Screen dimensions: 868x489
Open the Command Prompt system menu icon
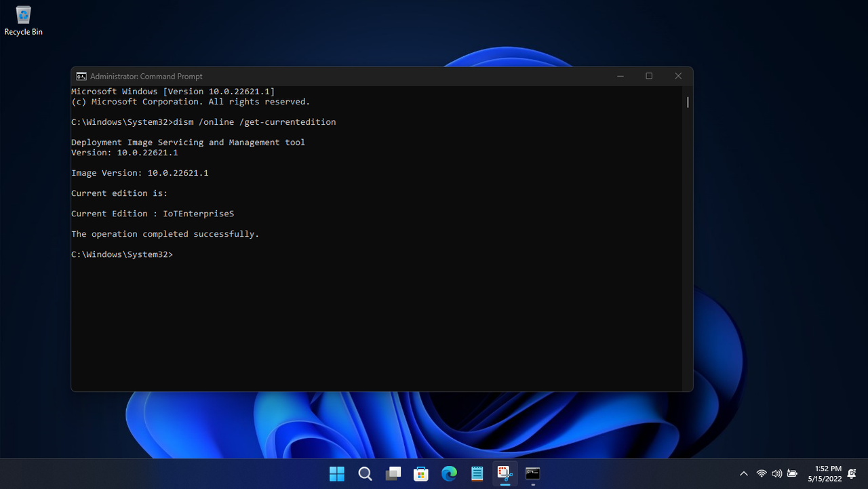click(x=81, y=76)
